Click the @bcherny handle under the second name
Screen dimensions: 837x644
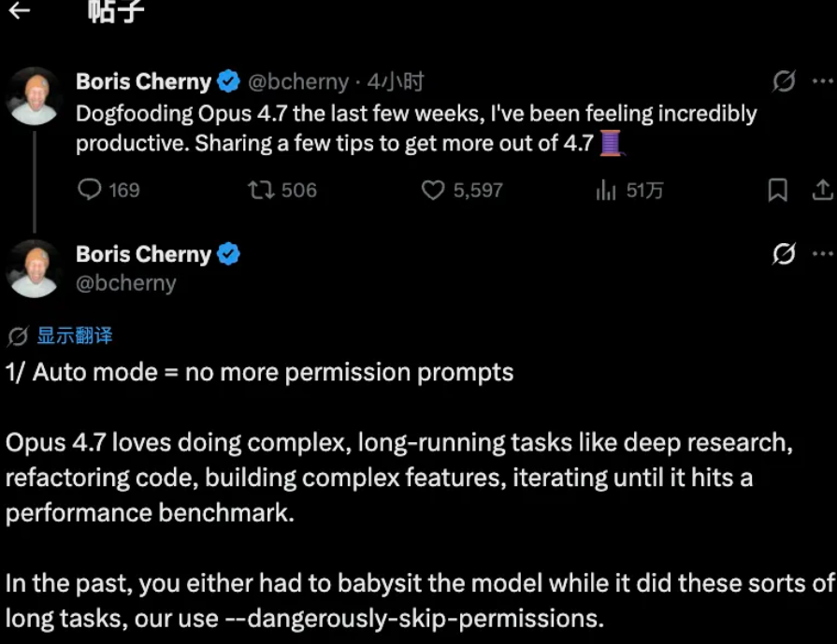(126, 282)
